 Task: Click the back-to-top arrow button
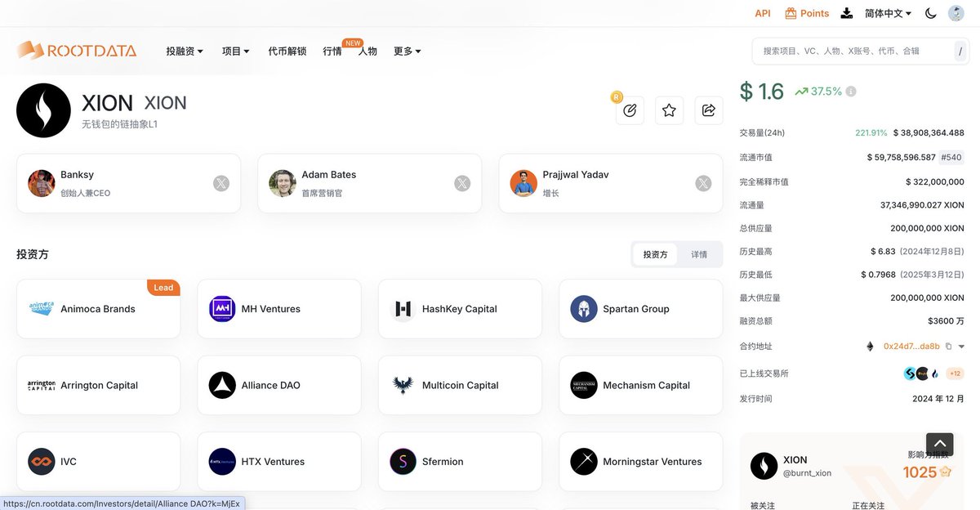[940, 443]
